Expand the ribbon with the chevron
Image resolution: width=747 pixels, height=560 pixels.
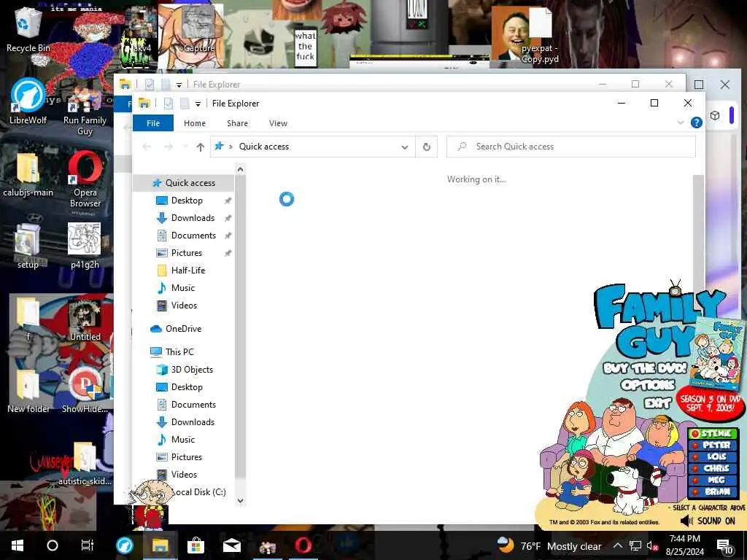[x=681, y=122]
